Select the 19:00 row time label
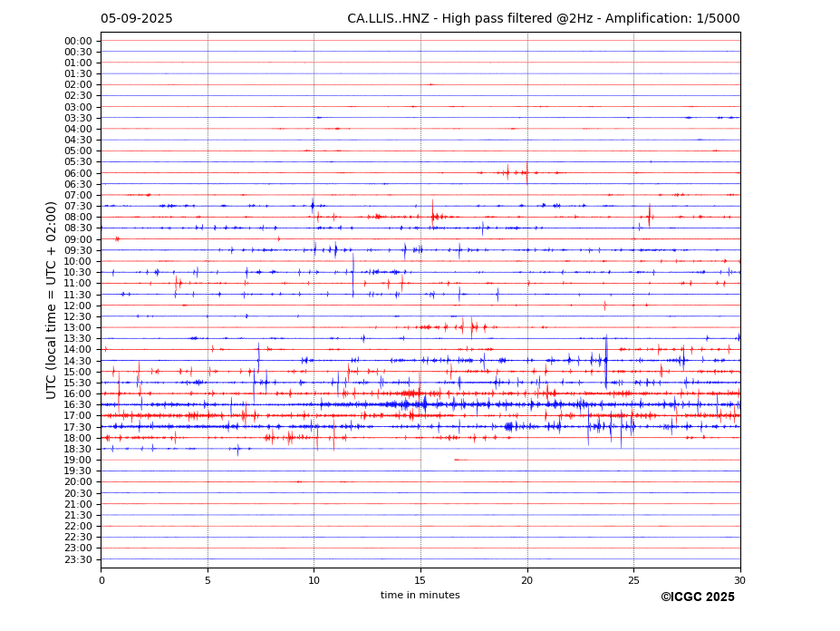The image size is (840, 631). pyautogui.click(x=78, y=460)
